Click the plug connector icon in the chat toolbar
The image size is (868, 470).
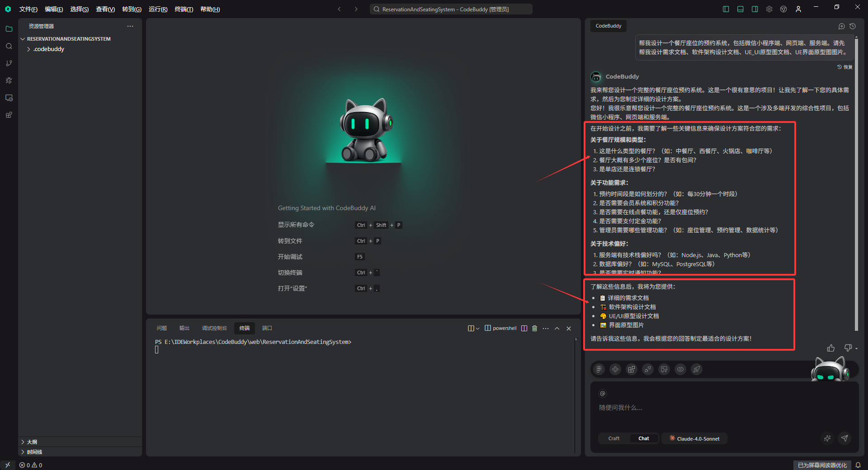click(648, 369)
